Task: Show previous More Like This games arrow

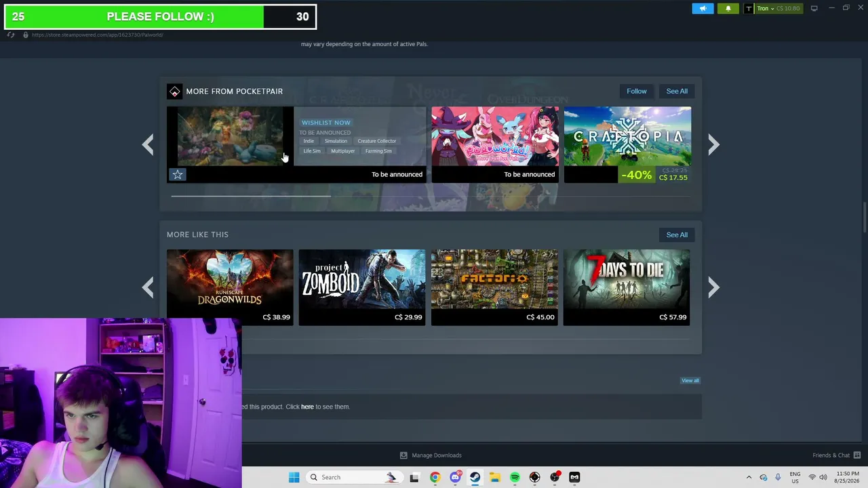Action: click(148, 287)
